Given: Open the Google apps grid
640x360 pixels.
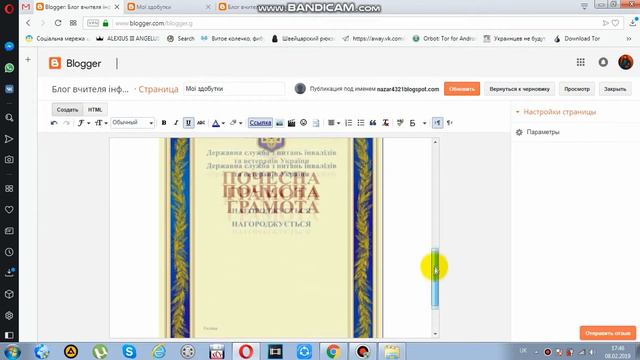Looking at the screenshot, I should point(580,62).
